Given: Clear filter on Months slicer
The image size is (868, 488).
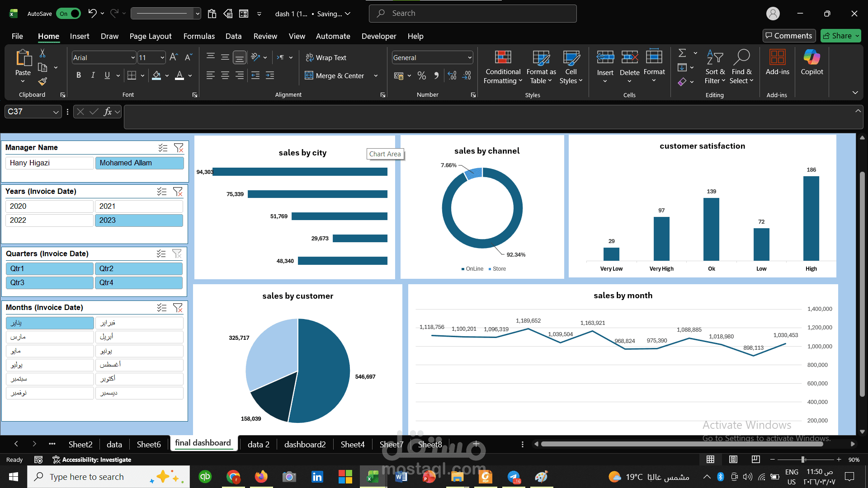Looking at the screenshot, I should coord(178,308).
